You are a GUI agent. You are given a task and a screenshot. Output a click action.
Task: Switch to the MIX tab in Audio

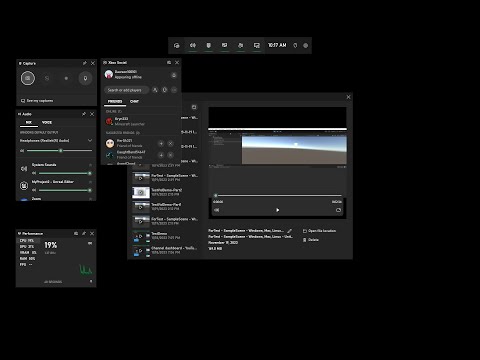pos(29,123)
